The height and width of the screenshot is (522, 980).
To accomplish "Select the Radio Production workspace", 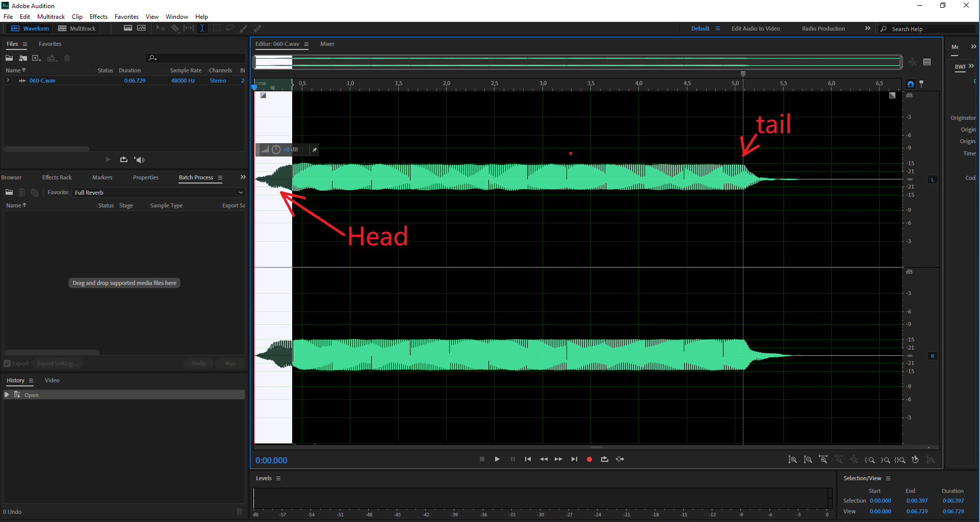I will coord(823,29).
